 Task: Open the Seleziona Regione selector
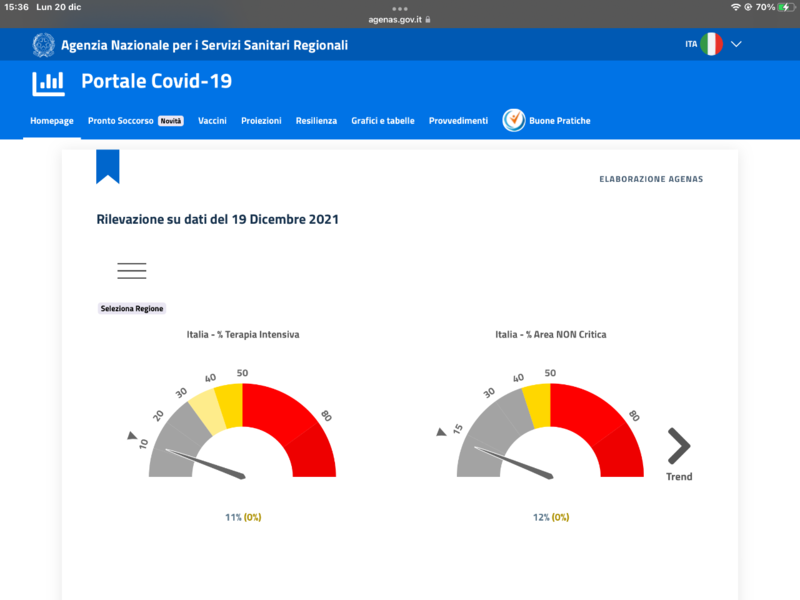click(x=131, y=309)
